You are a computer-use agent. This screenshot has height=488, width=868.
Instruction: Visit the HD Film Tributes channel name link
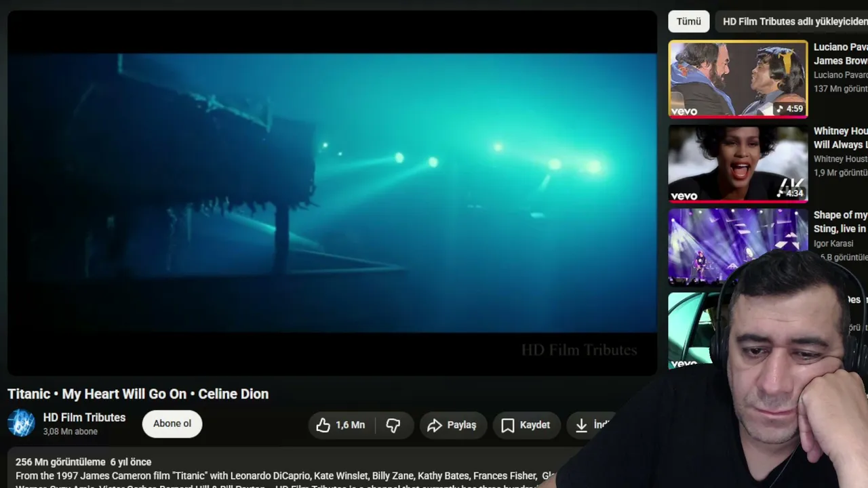(84, 418)
